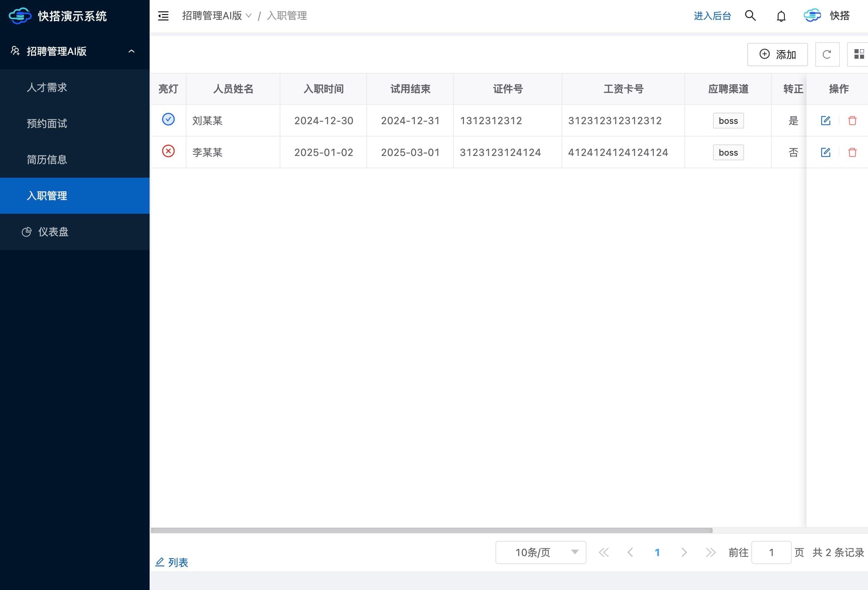This screenshot has height=590, width=868.
Task: Open 预约面试 in the sidebar
Action: [x=75, y=123]
